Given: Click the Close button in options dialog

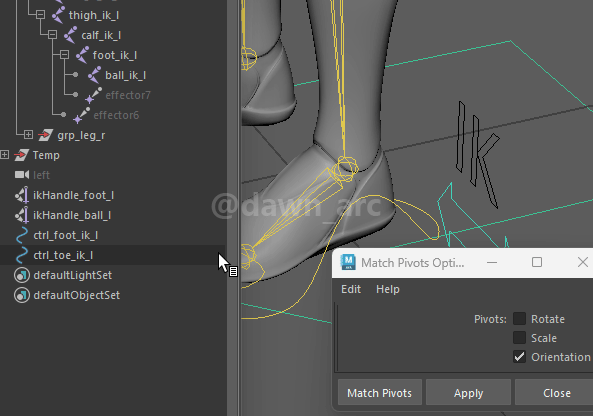Looking at the screenshot, I should 554,393.
